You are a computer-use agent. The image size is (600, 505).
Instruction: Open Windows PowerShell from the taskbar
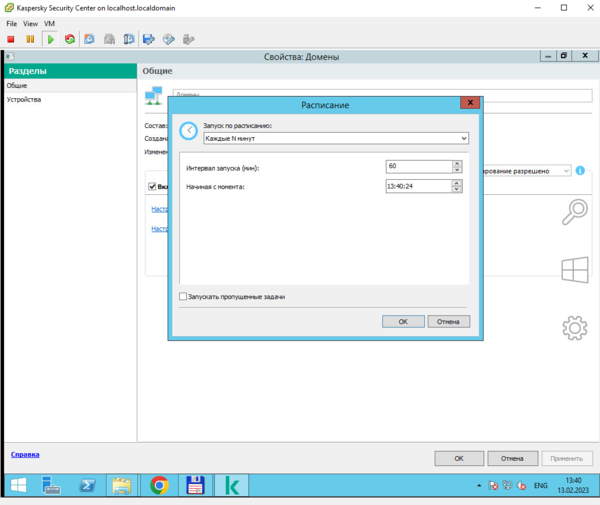pos(88,486)
